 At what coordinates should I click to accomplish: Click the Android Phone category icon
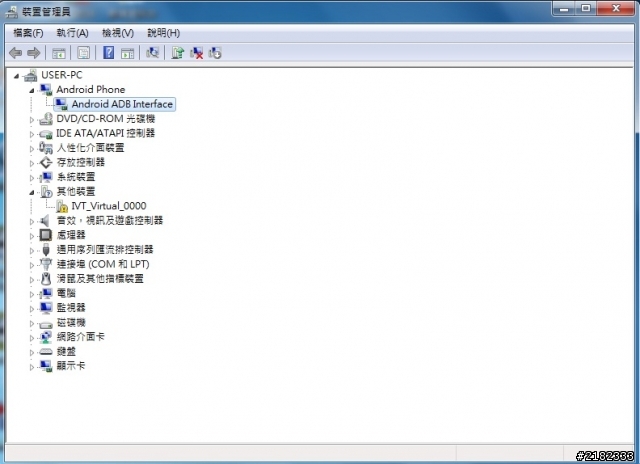click(x=46, y=90)
